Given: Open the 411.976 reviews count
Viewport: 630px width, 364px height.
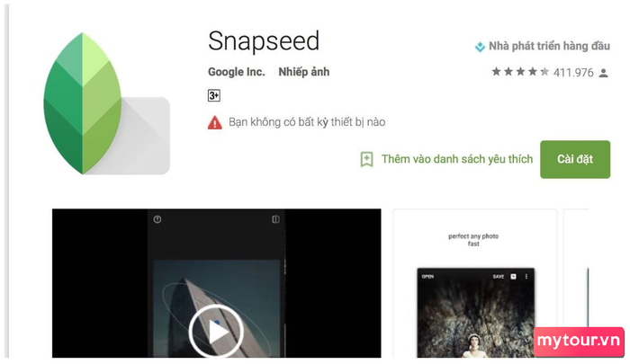Looking at the screenshot, I should tap(573, 73).
